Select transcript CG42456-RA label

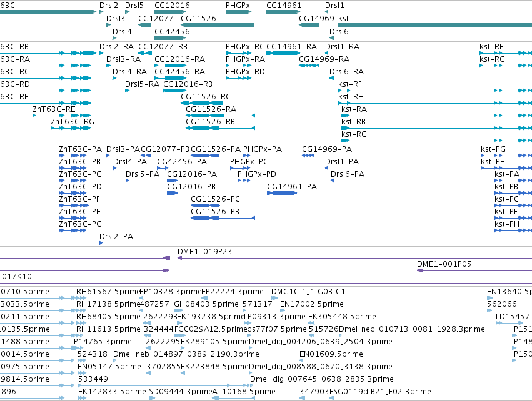point(180,72)
